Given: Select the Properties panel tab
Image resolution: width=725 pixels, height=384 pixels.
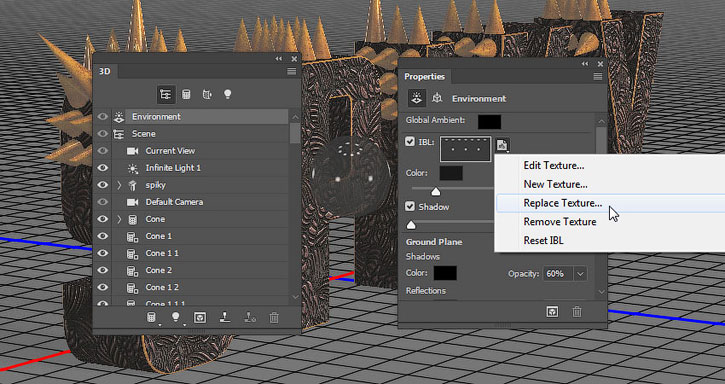Looking at the screenshot, I should [424, 77].
